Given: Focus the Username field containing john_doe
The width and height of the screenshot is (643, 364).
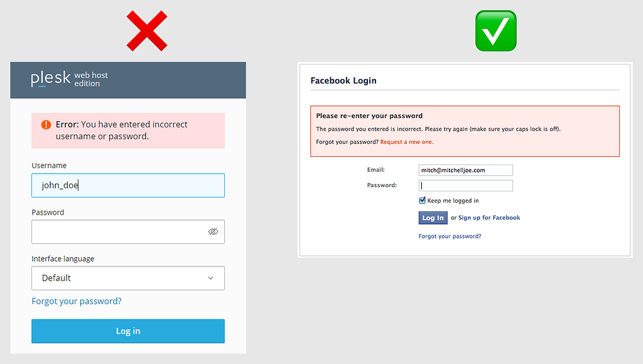Looking at the screenshot, I should tap(128, 185).
